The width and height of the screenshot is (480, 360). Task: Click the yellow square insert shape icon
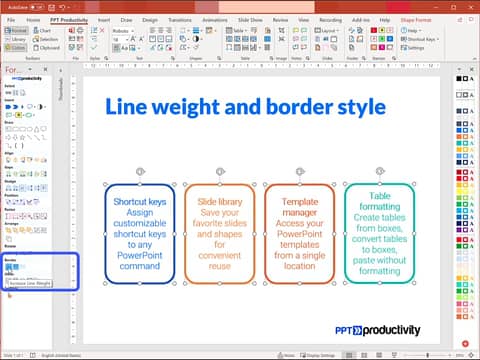coord(19,115)
